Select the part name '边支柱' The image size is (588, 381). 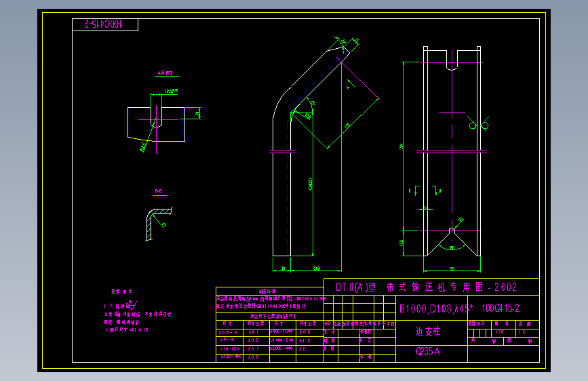pos(428,332)
